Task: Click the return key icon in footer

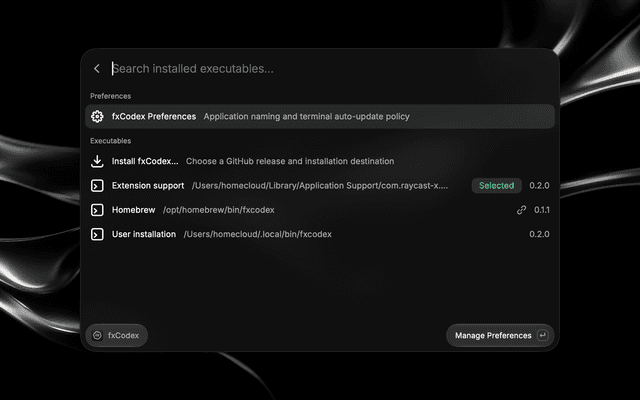Action: tap(542, 336)
